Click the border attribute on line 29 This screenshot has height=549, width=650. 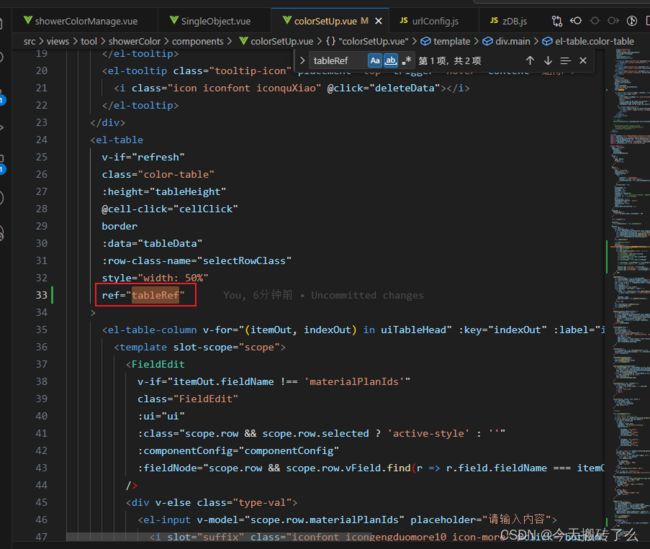pos(119,226)
